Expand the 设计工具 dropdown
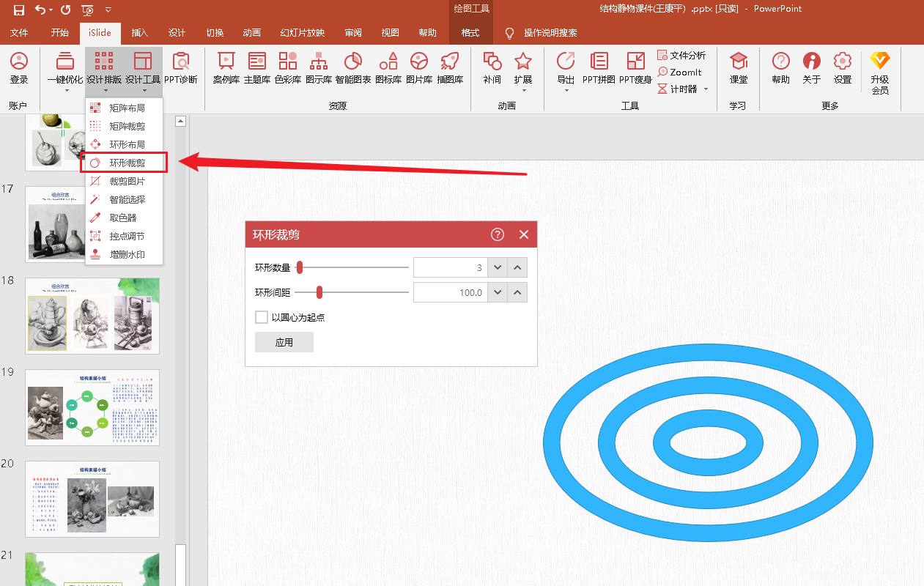 pos(144,91)
